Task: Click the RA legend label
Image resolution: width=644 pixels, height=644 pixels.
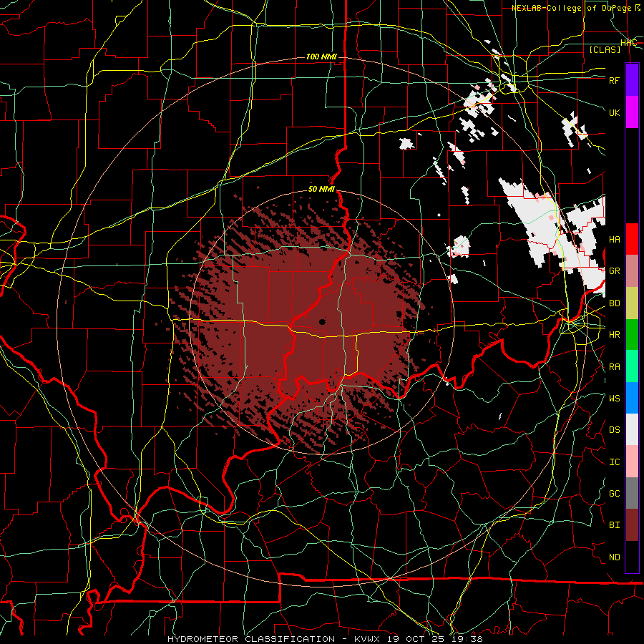Action: (614, 367)
